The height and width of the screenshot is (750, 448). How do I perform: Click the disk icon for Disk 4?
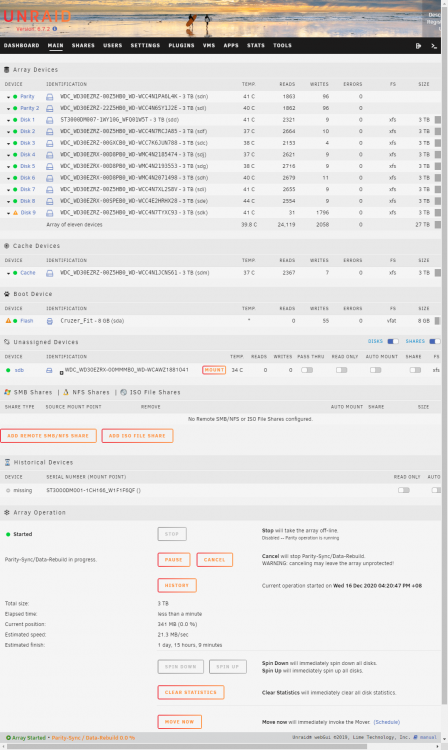click(x=49, y=155)
